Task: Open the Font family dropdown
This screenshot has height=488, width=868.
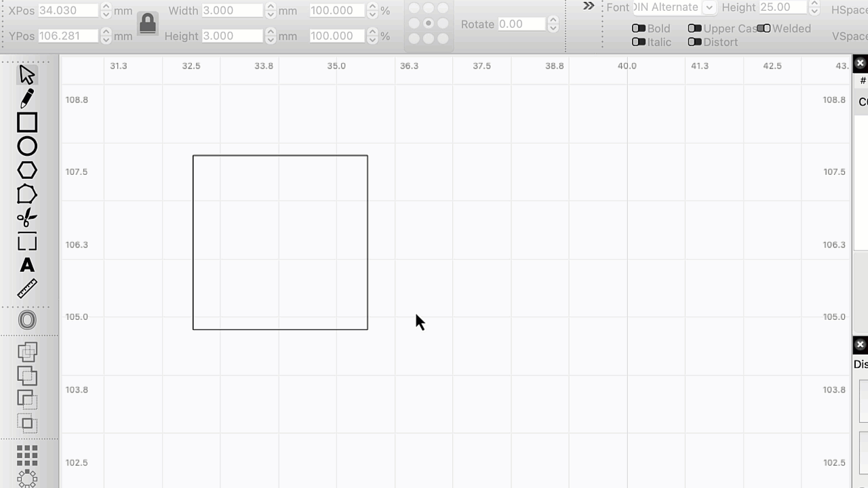Action: click(x=709, y=7)
